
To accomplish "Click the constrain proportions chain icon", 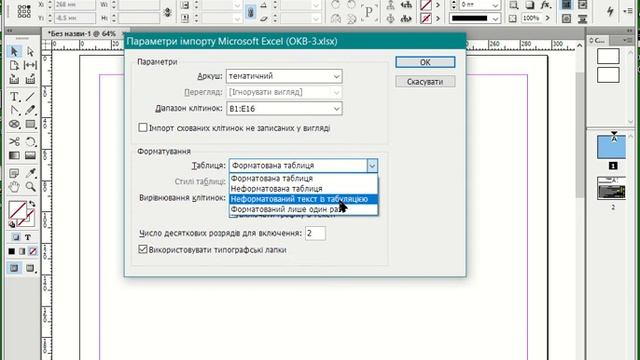I will (x=167, y=11).
